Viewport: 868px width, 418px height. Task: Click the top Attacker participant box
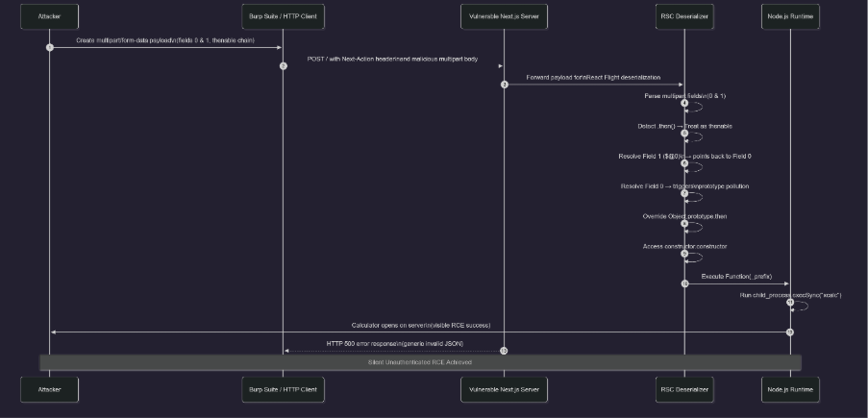tap(50, 16)
